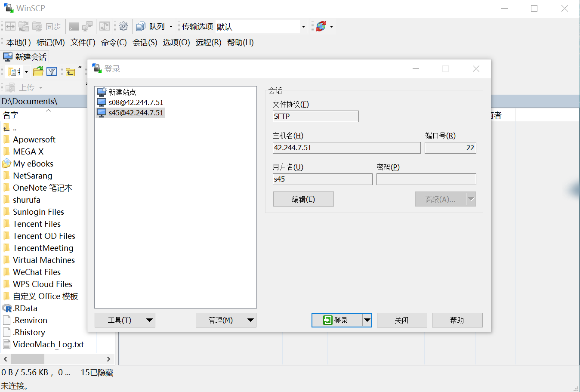Open the 传输选项 默认 preset dropdown

pyautogui.click(x=303, y=27)
